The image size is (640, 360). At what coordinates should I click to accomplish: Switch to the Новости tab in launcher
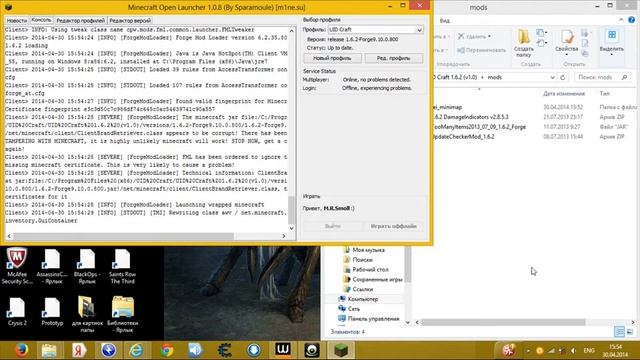coord(17,20)
